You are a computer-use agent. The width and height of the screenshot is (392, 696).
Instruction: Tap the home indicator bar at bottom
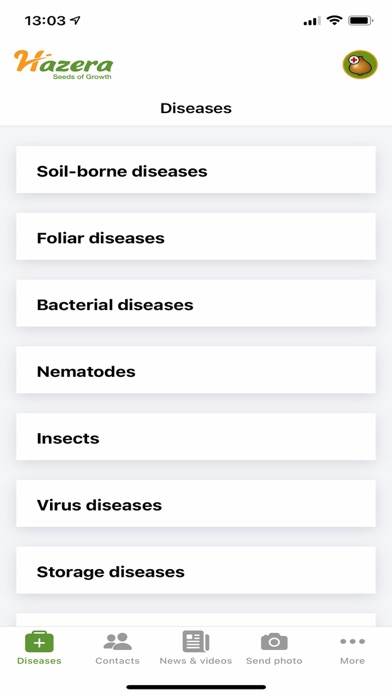(196, 687)
